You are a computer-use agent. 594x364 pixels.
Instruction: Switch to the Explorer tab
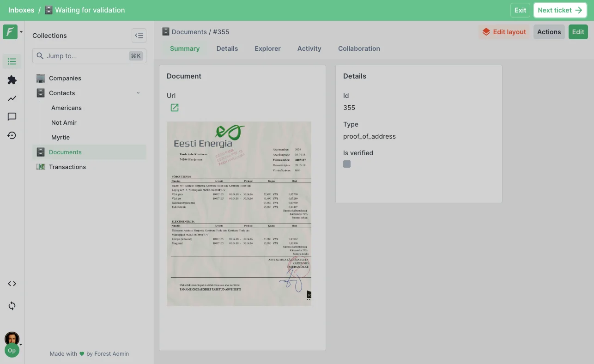point(268,49)
